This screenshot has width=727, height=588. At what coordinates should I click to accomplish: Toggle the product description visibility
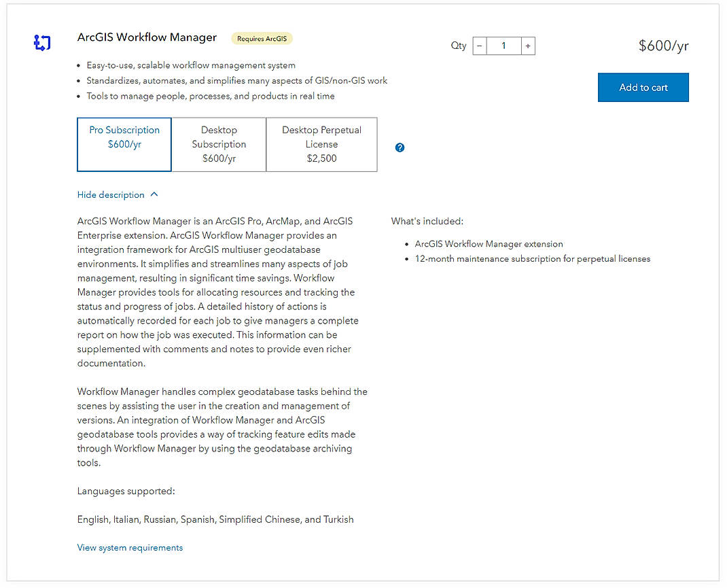(118, 194)
